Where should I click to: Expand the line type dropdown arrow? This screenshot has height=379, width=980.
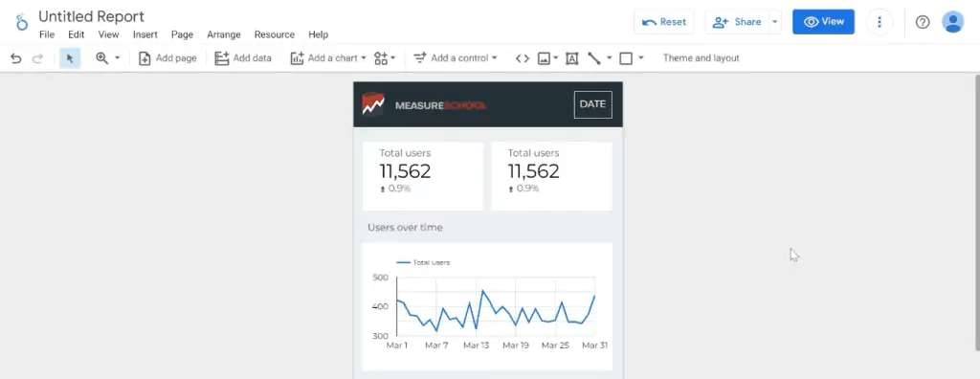609,58
